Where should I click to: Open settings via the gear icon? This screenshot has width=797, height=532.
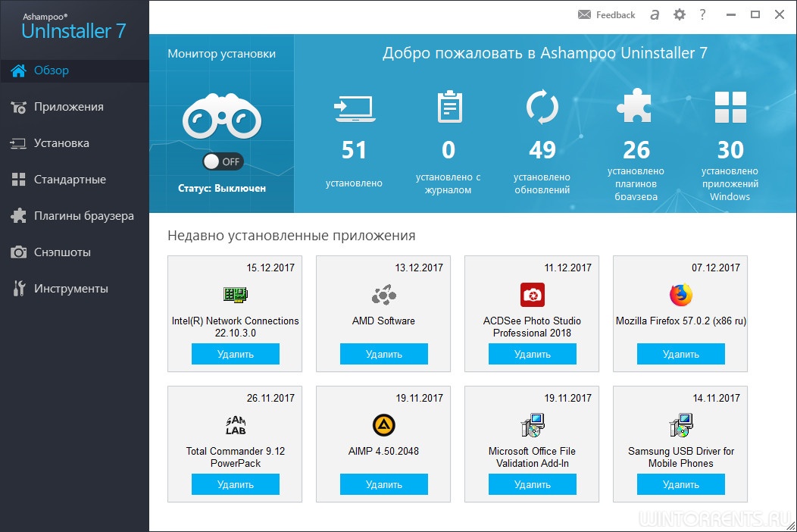(x=680, y=14)
